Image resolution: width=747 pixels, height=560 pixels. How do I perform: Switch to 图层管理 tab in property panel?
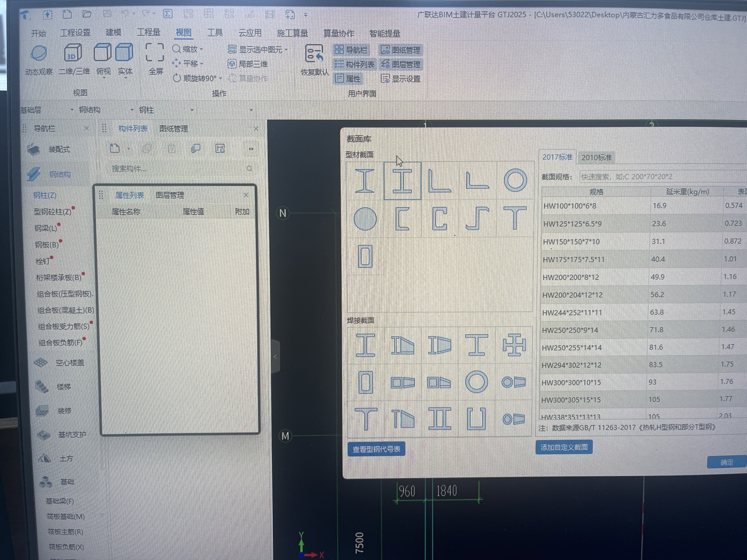(x=170, y=195)
